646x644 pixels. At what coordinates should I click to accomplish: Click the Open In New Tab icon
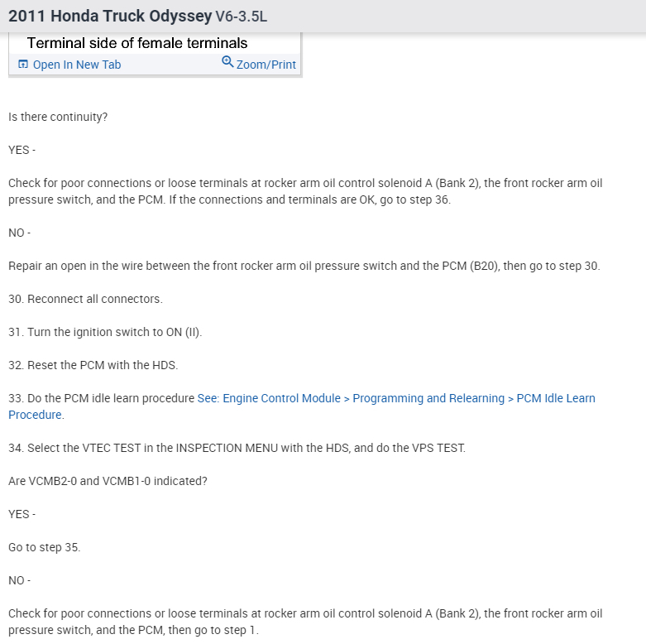(x=22, y=65)
